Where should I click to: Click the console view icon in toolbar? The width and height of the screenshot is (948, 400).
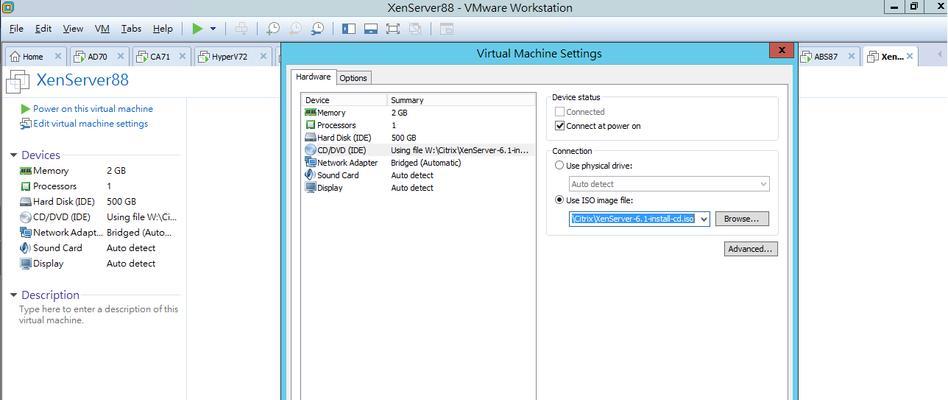point(446,28)
